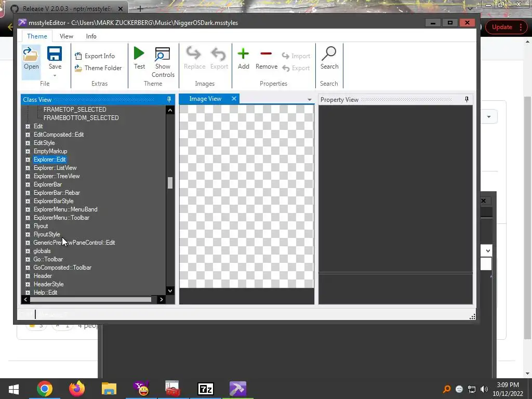This screenshot has width=532, height=399.
Task: Expand the EditComposited::Edit node
Action: pyautogui.click(x=28, y=135)
